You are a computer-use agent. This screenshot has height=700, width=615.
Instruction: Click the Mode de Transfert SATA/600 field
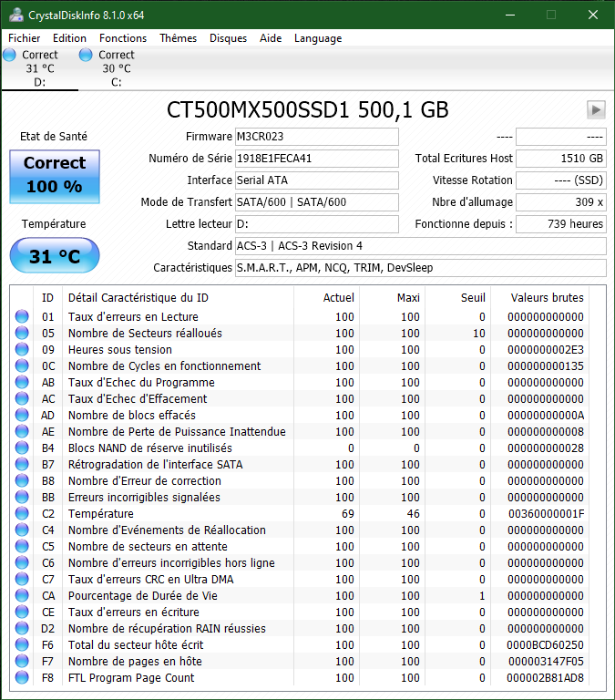pyautogui.click(x=317, y=202)
